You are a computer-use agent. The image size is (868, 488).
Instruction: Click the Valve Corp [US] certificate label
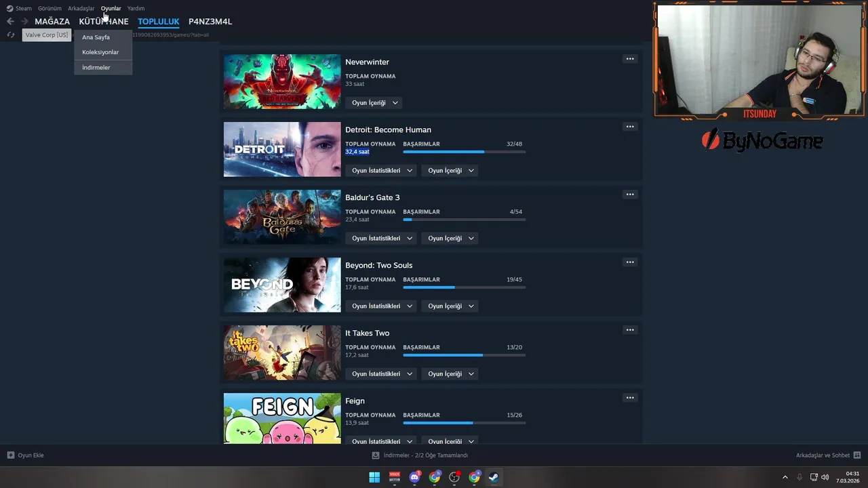point(47,35)
